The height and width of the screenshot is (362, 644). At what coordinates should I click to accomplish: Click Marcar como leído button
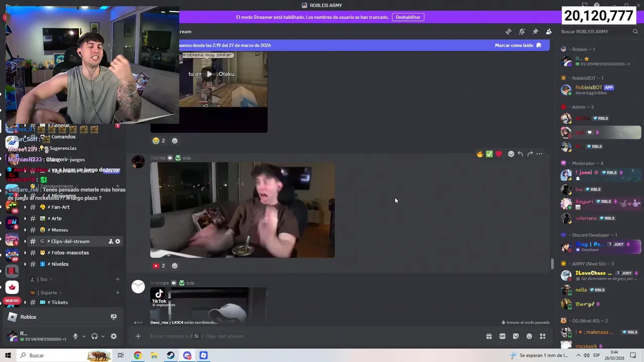pos(518,45)
